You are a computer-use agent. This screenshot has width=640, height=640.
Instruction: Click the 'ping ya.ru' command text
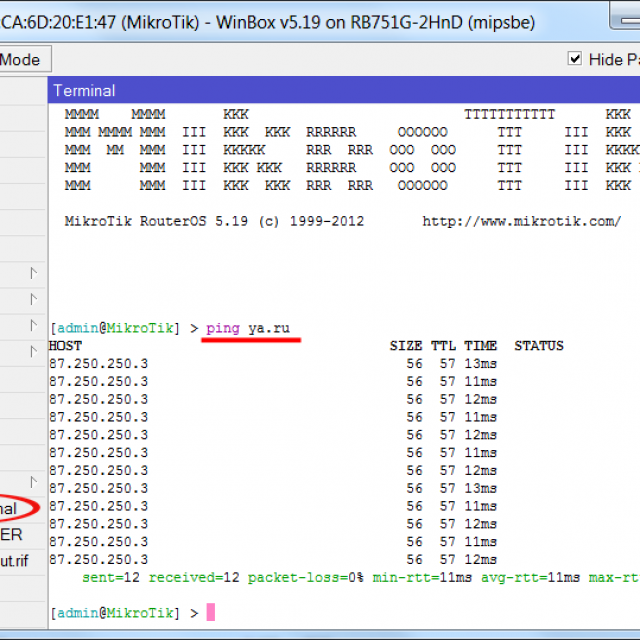(248, 329)
